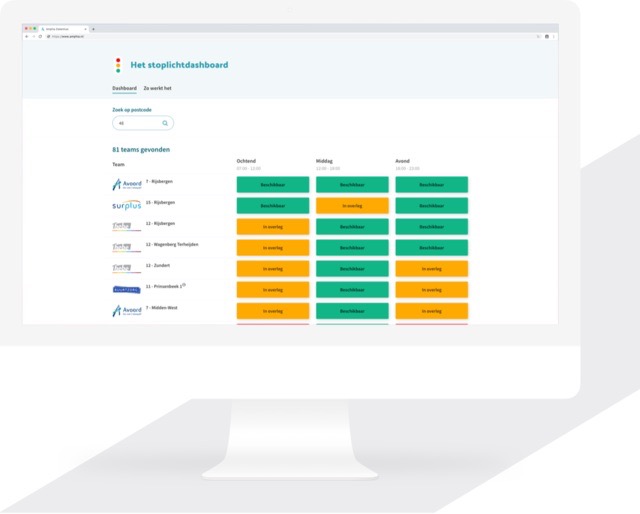Screen dimensions: 640x514
Task: Click the logo in 12 - Wagenberg Terheijden row
Action: (x=127, y=247)
